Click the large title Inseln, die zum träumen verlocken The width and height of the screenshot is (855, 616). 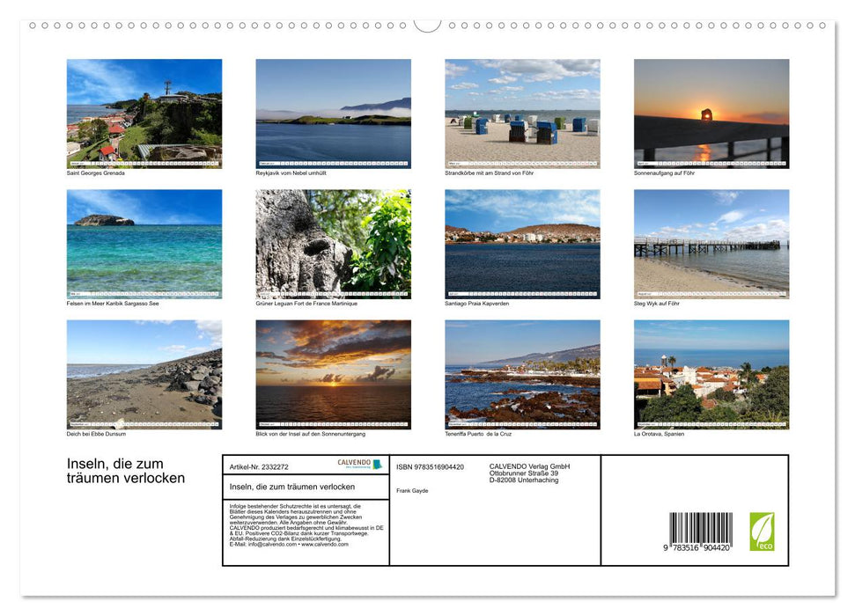pyautogui.click(x=126, y=471)
